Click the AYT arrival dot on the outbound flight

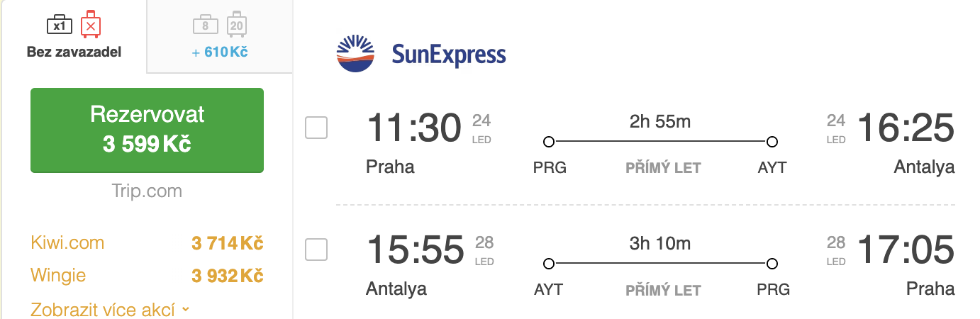pyautogui.click(x=772, y=142)
